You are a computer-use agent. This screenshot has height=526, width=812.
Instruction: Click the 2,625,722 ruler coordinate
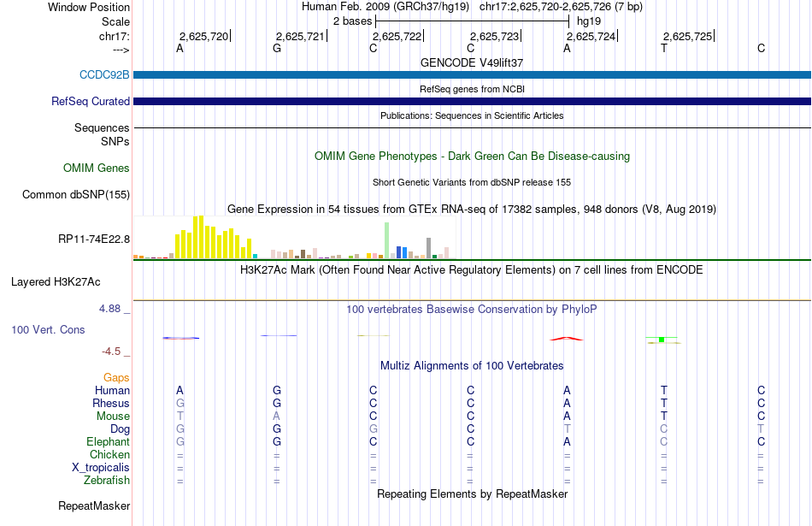[x=397, y=36]
